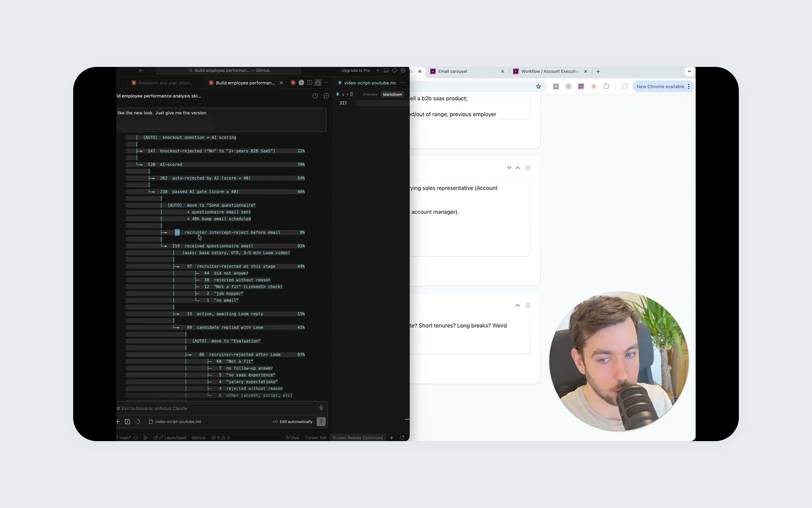
Task: Open more actions ellipsis next to the lock icon
Action: click(326, 83)
